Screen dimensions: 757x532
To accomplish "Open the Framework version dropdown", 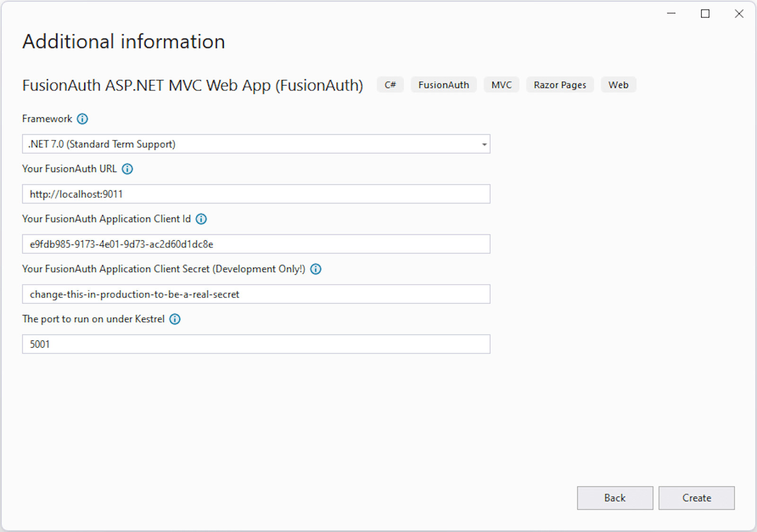I will pos(484,144).
